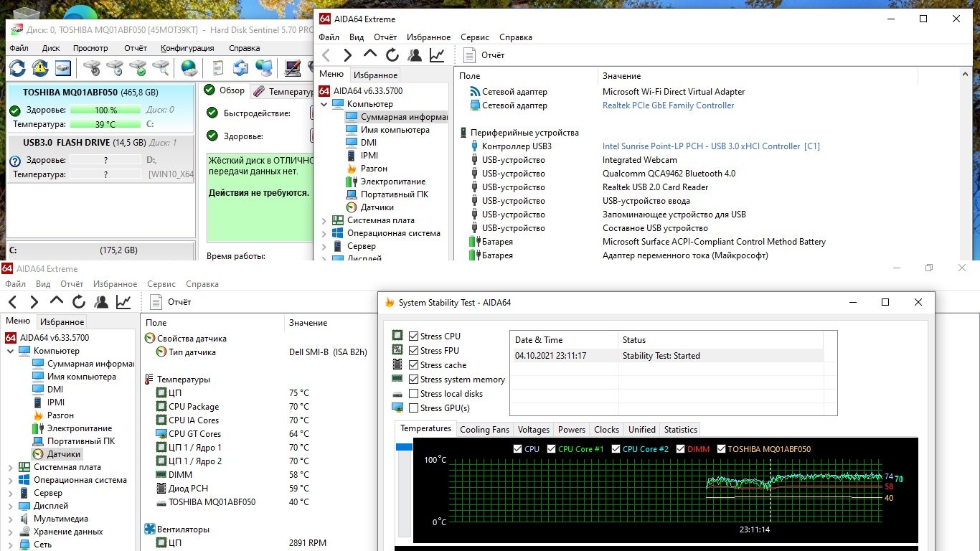Collapse the Компьютер node in upper AIDA64 tree
Viewport: 980px width, 551px height.
(324, 105)
